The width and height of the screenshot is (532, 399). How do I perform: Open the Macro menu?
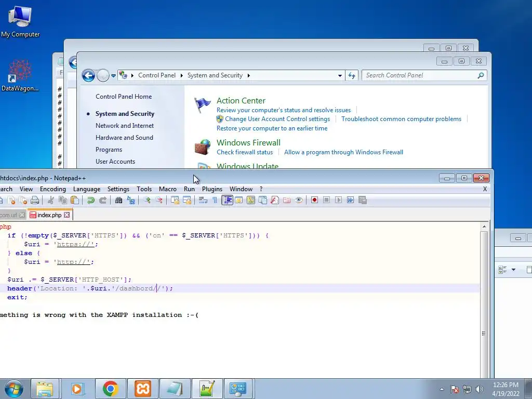click(168, 189)
